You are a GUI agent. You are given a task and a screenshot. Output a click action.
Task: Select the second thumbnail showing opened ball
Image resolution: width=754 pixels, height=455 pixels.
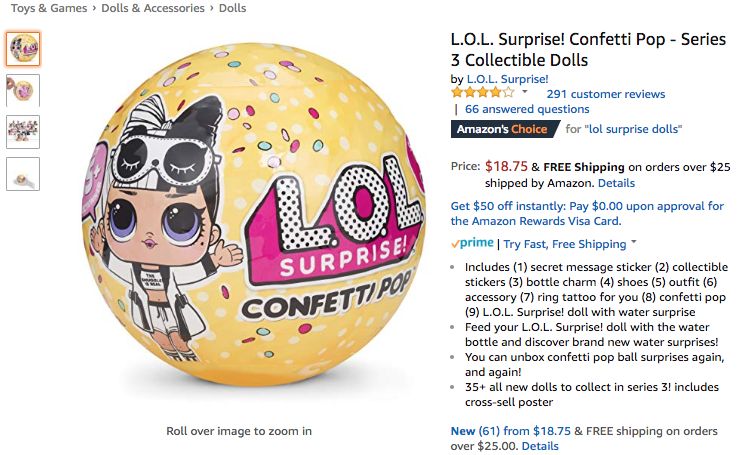tap(23, 89)
